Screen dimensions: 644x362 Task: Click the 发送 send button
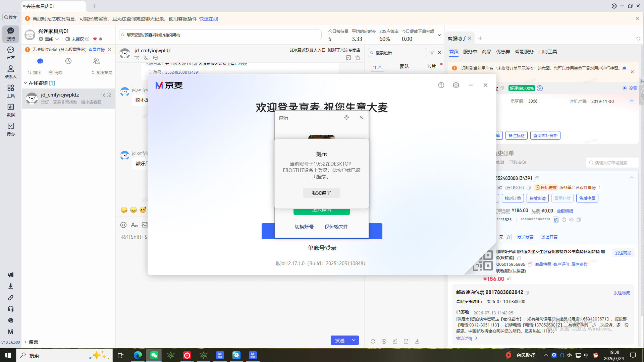coord(340,340)
